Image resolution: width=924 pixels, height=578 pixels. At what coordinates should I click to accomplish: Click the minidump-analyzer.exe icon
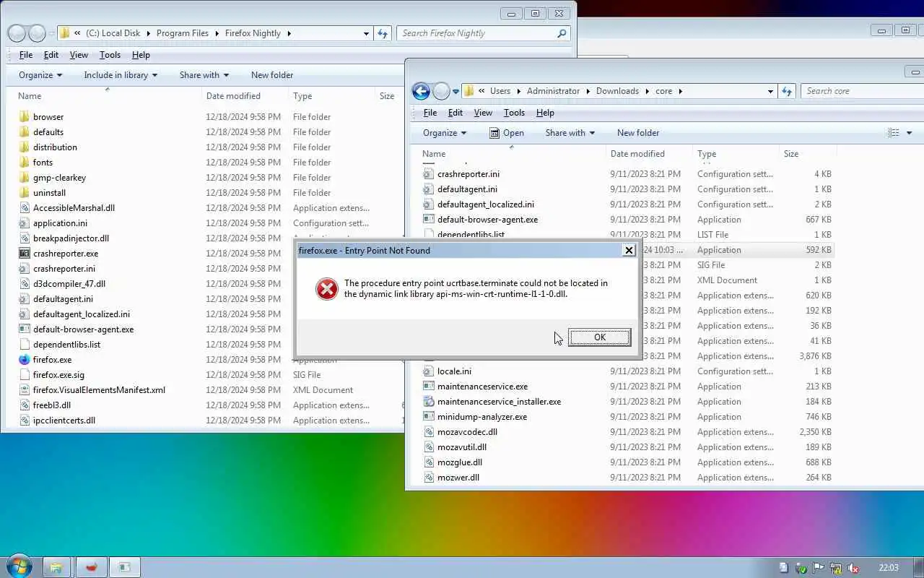[x=428, y=416]
